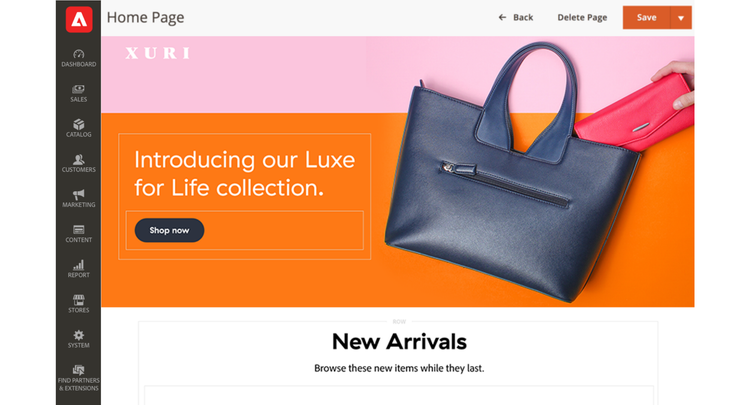Click Delete Page
Viewport: 750px width, 405px height.
click(582, 18)
